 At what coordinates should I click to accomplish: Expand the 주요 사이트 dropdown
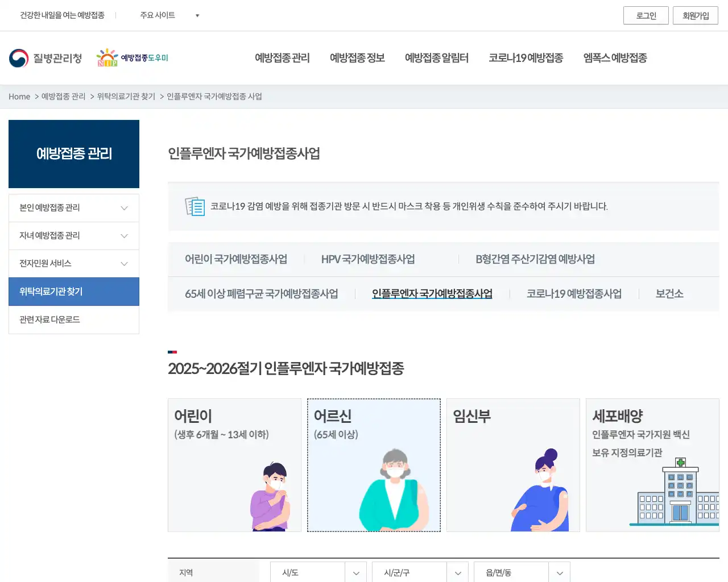click(168, 15)
